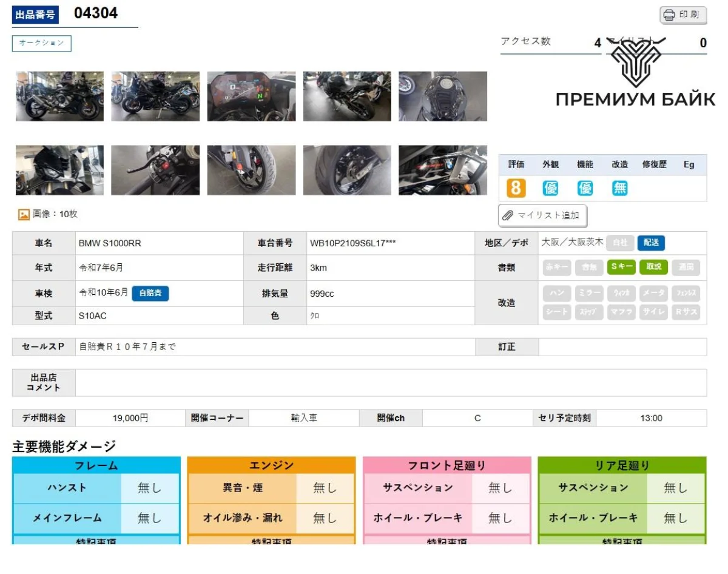Click the orange 8 rating icon
728x574 pixels.
516,188
